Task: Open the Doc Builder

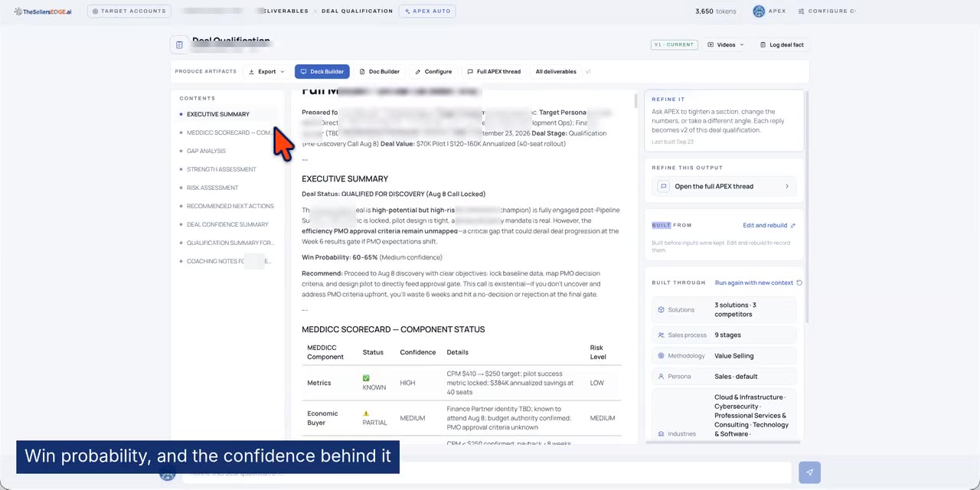Action: coord(380,71)
